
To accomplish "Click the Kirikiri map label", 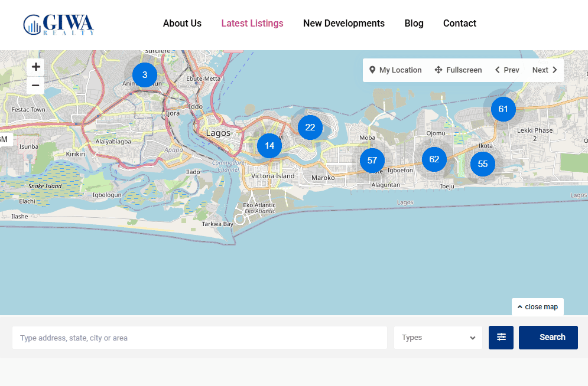I will (x=76, y=154).
